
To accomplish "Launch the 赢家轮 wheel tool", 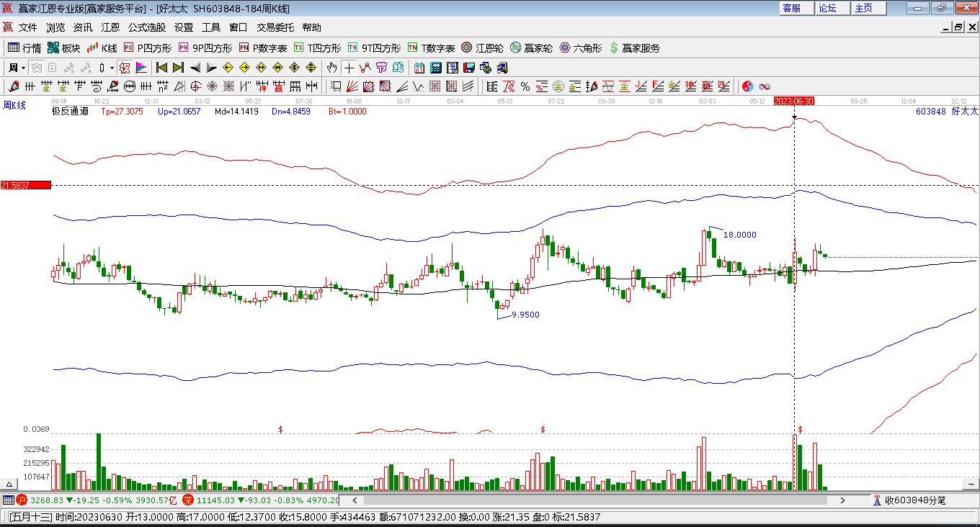I will [532, 48].
